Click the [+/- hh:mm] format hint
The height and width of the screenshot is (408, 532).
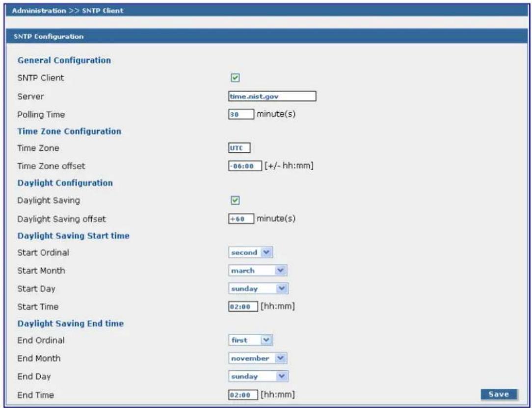(x=289, y=166)
